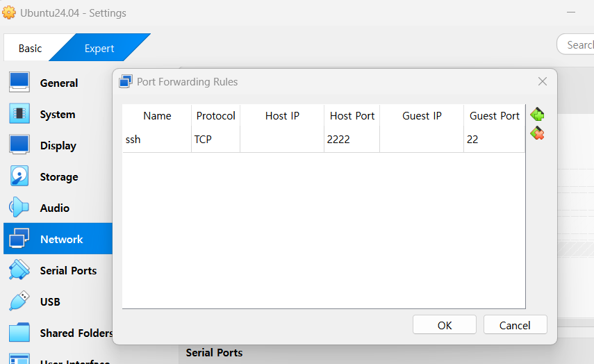The height and width of the screenshot is (364, 594).
Task: Click the Serial Ports section heading behind dialog
Action: (x=214, y=353)
